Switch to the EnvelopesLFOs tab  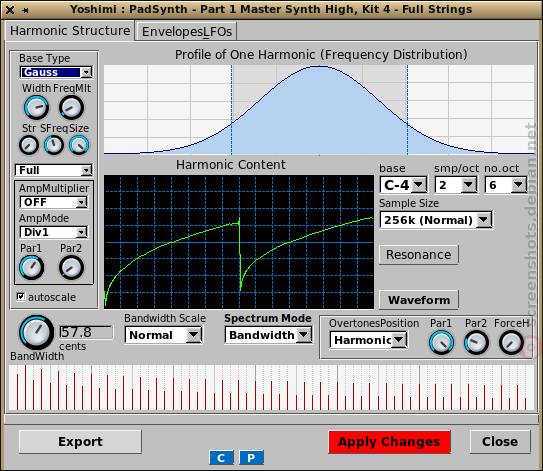click(187, 32)
